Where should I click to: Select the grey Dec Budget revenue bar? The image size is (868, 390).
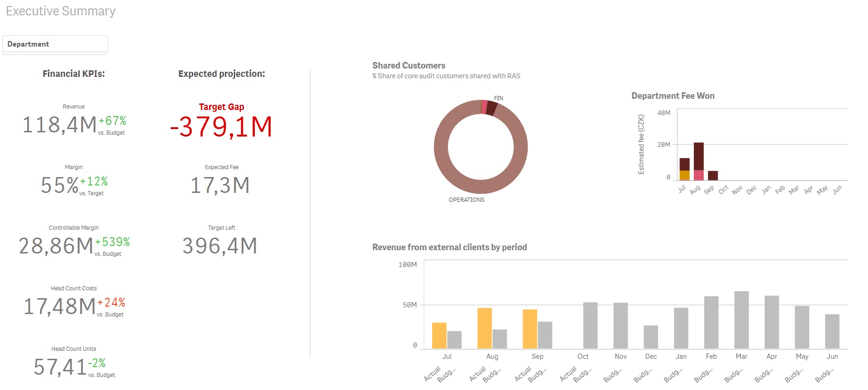[x=651, y=337]
